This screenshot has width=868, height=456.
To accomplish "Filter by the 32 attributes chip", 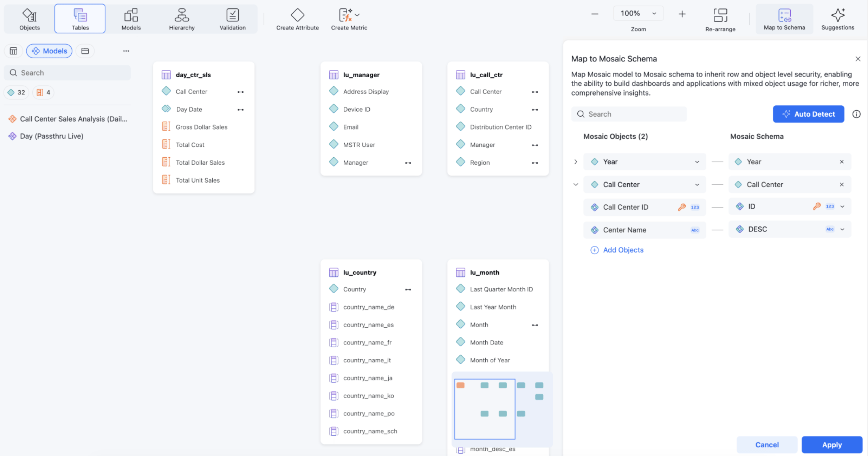I will [x=17, y=92].
